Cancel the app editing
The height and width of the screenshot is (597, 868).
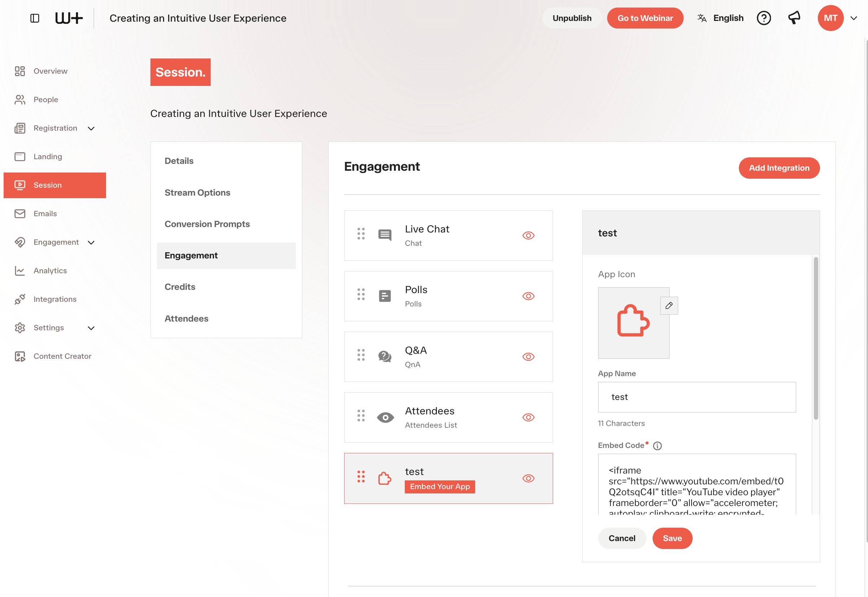click(622, 538)
